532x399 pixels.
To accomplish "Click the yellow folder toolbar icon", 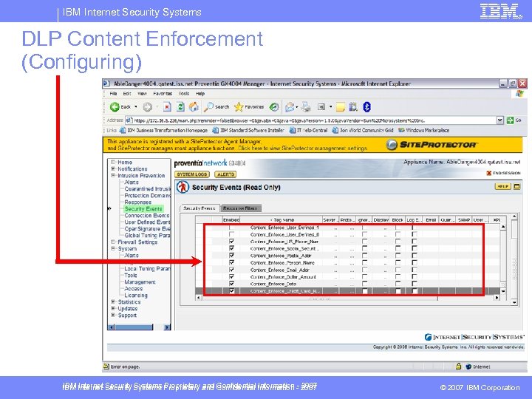I will tap(340, 108).
